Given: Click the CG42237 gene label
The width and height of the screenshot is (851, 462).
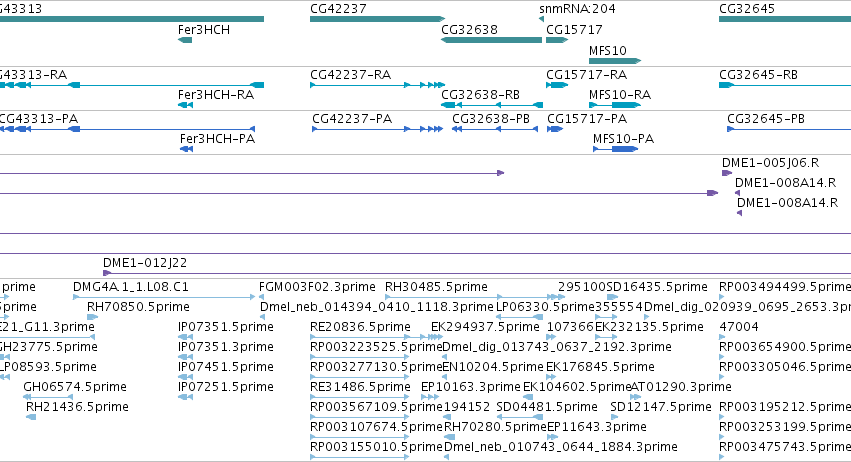Looking at the screenshot, I should (338, 9).
